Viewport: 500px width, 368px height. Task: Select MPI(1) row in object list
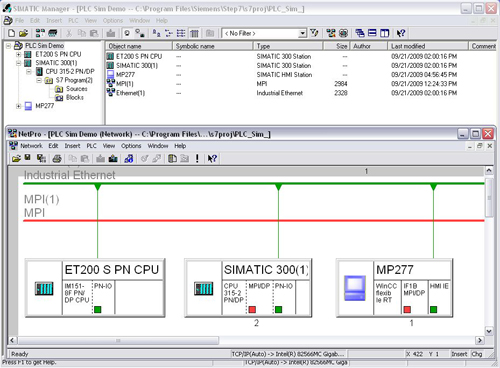pos(125,84)
